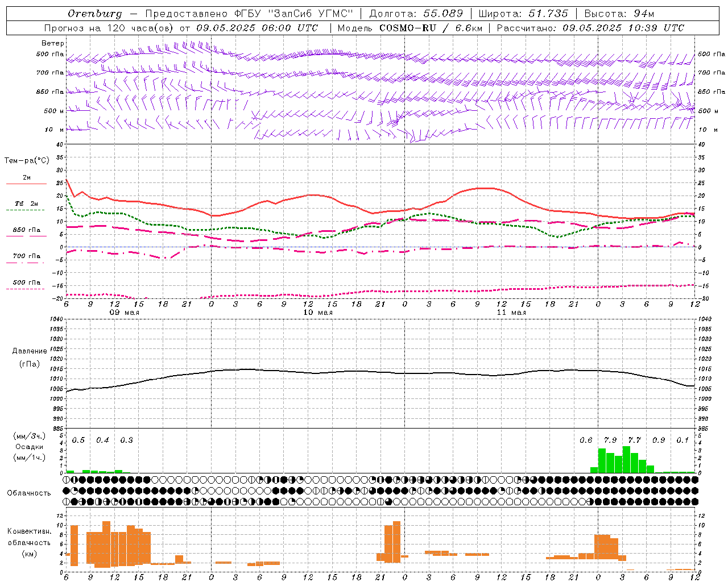728x582 pixels.
Task: Click the 'Облачность' cloud cover label
Action: 29,493
